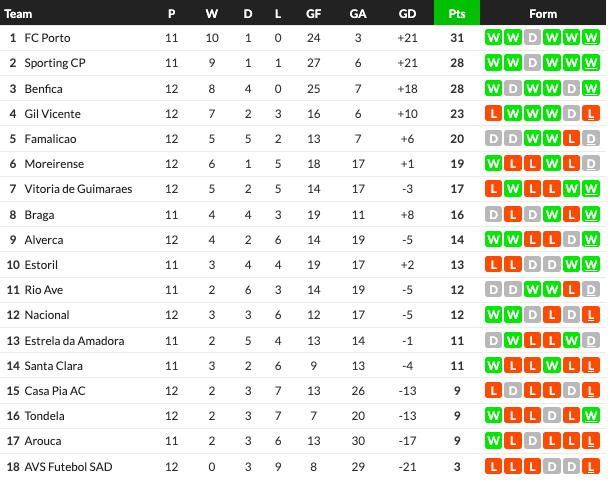Screen dimensions: 608x482
Task: Click Braga's points value of 16
Action: coord(457,214)
